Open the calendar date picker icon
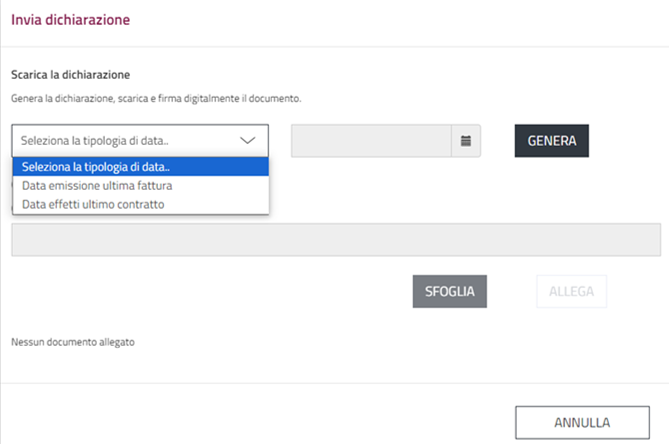 pyautogui.click(x=466, y=141)
